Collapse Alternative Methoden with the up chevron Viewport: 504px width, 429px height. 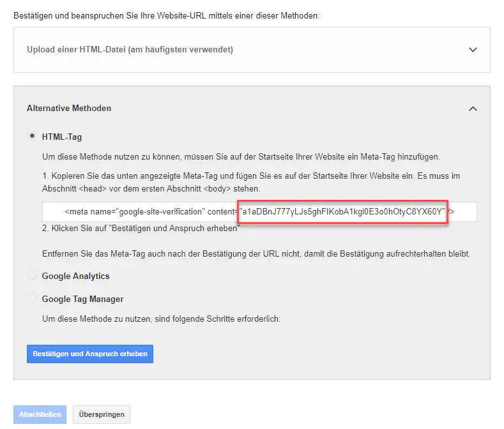473,109
